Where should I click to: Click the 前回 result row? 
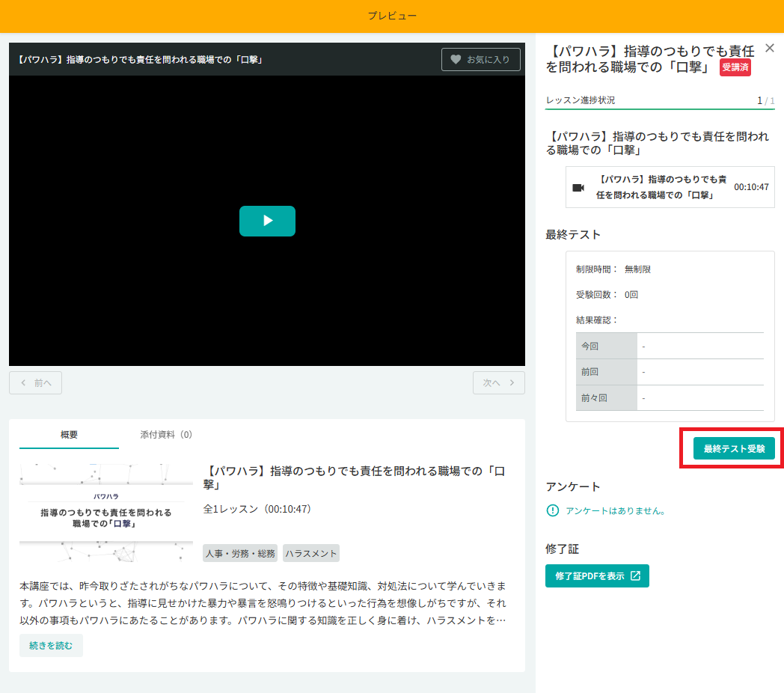tap(670, 372)
